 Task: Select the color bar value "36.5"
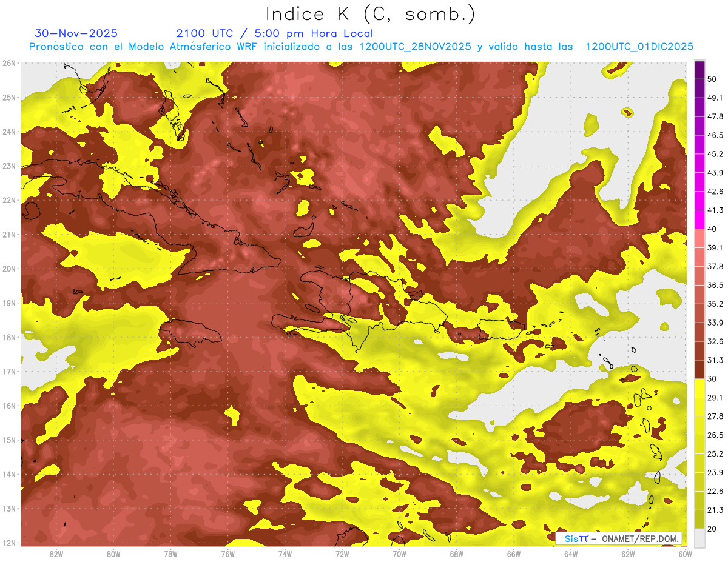715,286
